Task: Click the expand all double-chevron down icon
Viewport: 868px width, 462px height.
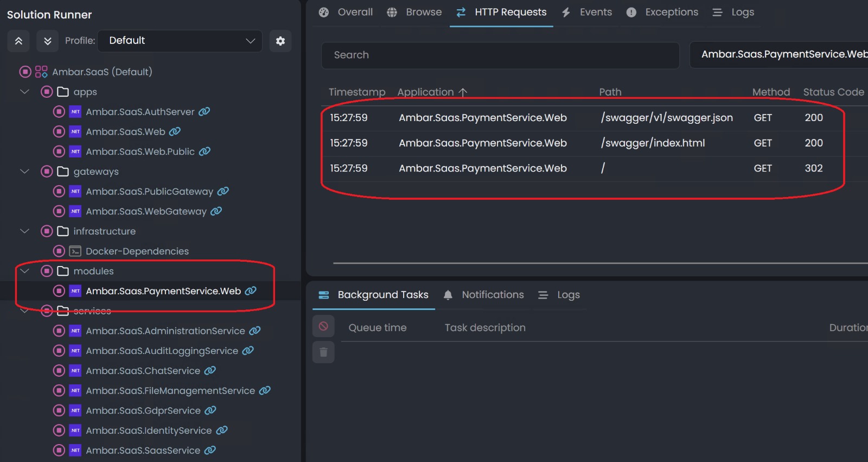Action: point(48,41)
